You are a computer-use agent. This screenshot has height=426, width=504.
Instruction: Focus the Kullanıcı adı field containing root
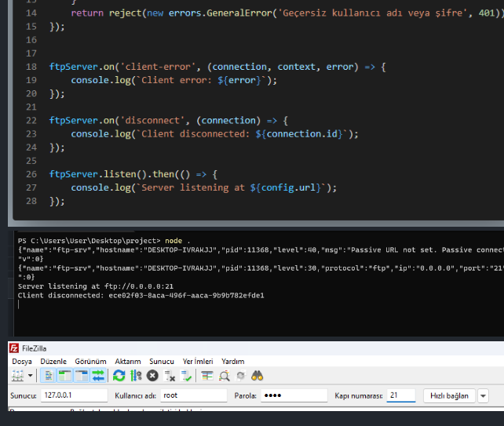click(x=194, y=395)
